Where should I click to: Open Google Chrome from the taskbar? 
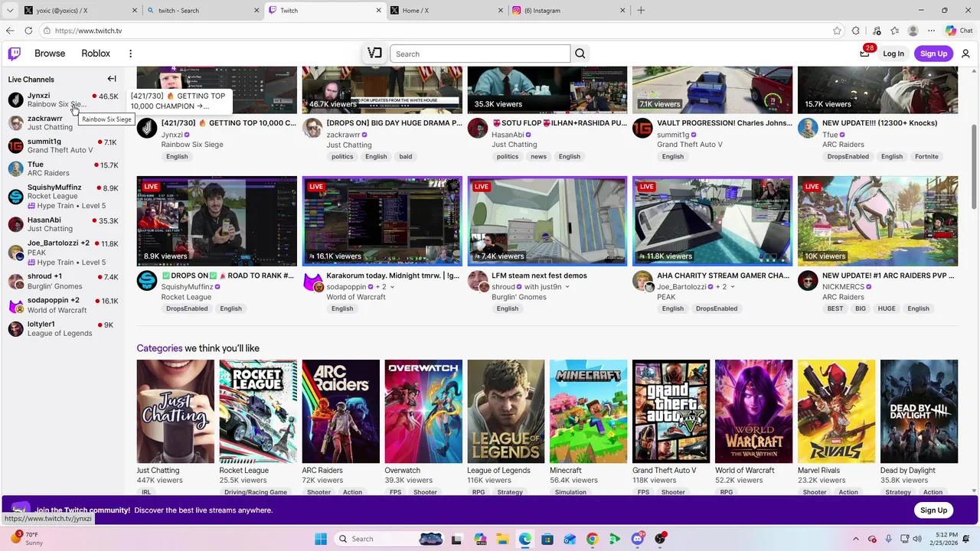(x=592, y=539)
